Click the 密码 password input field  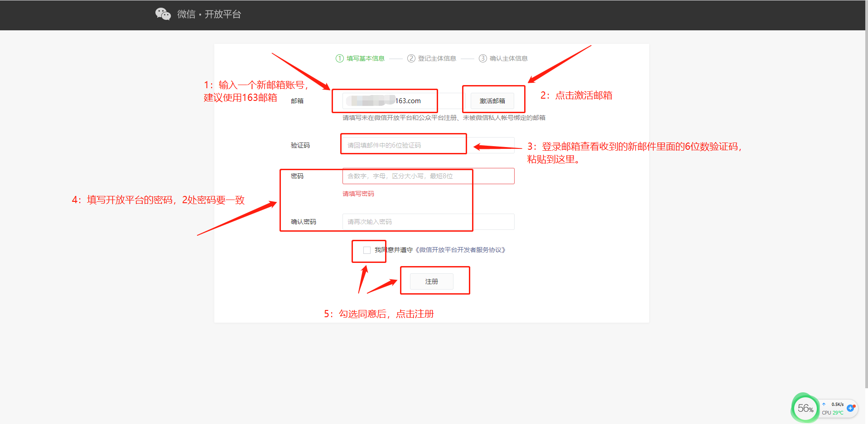[428, 176]
